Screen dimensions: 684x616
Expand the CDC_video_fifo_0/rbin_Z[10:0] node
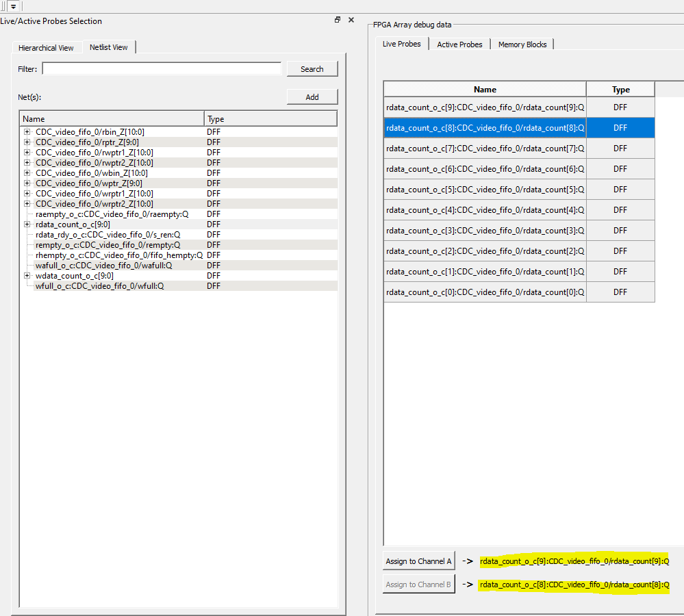coord(27,132)
